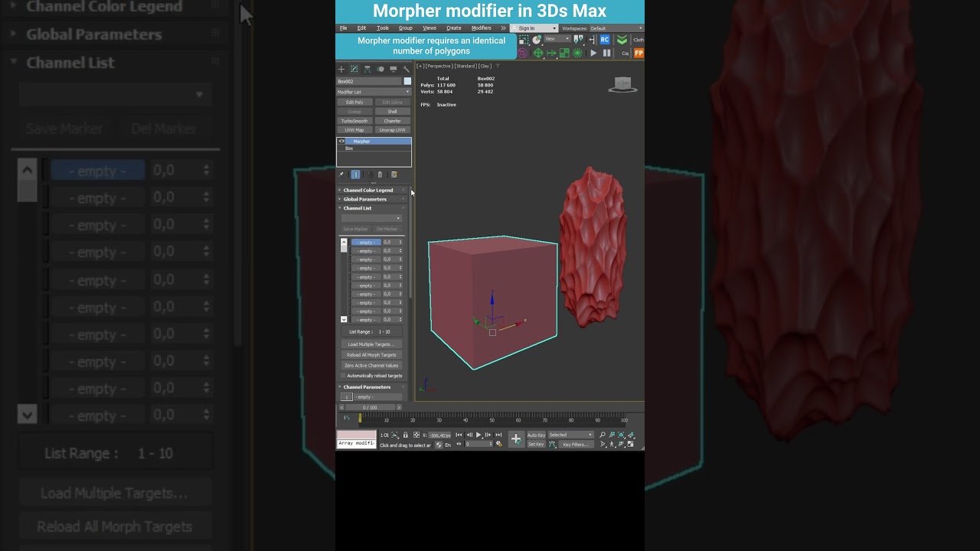
Task: Open the Modifiers menu
Action: 482,28
